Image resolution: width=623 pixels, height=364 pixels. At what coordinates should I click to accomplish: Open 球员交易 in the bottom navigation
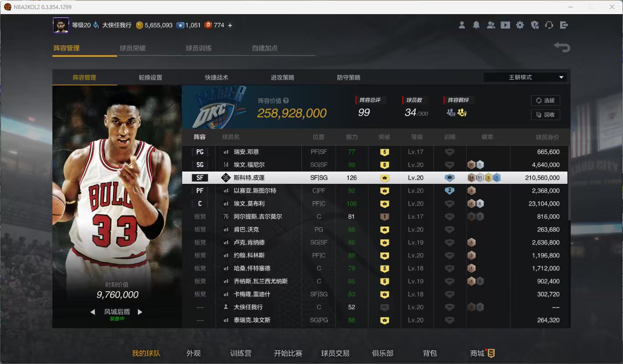point(336,353)
